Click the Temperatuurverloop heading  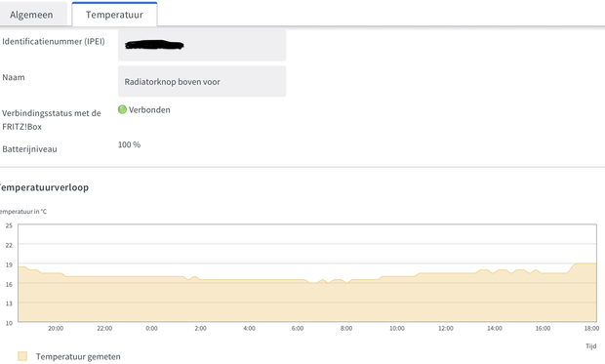coord(44,187)
